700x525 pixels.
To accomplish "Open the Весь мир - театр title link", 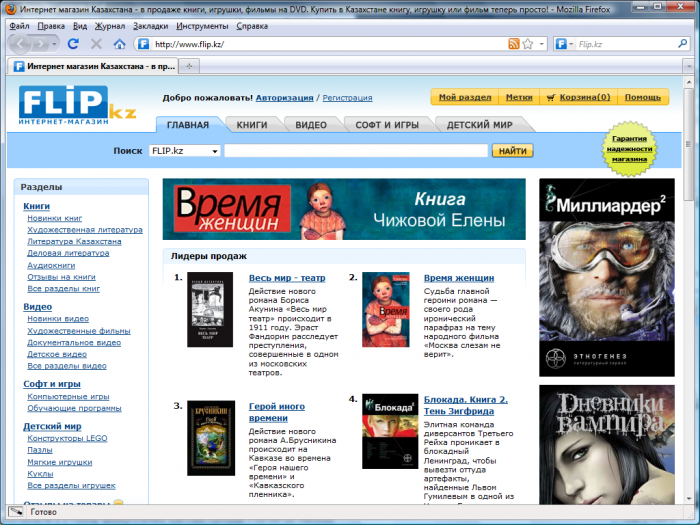I will tap(287, 278).
